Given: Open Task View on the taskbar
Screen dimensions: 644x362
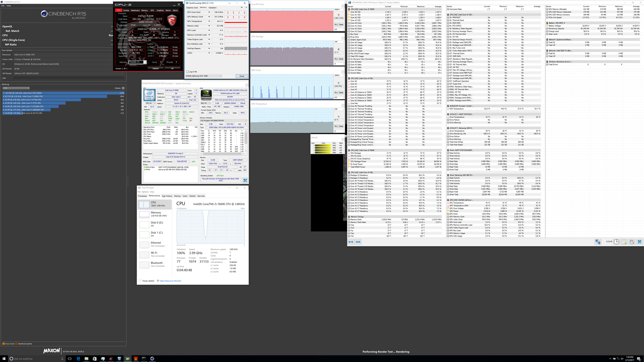Looking at the screenshot, I should 70,358.
